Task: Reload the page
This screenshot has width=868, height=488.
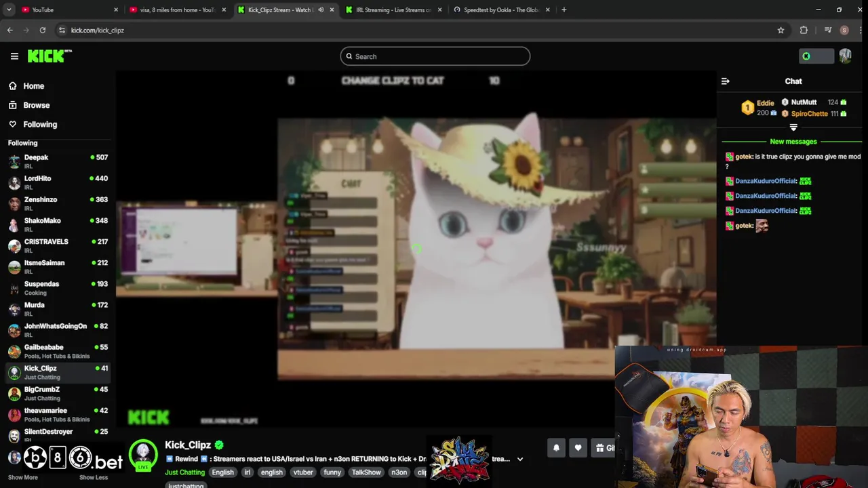Action: (x=43, y=30)
